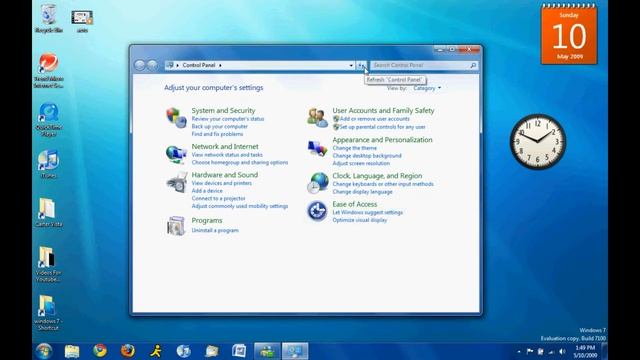Open the Network and Internet globe icon
The width and height of the screenshot is (640, 360).
[176, 154]
